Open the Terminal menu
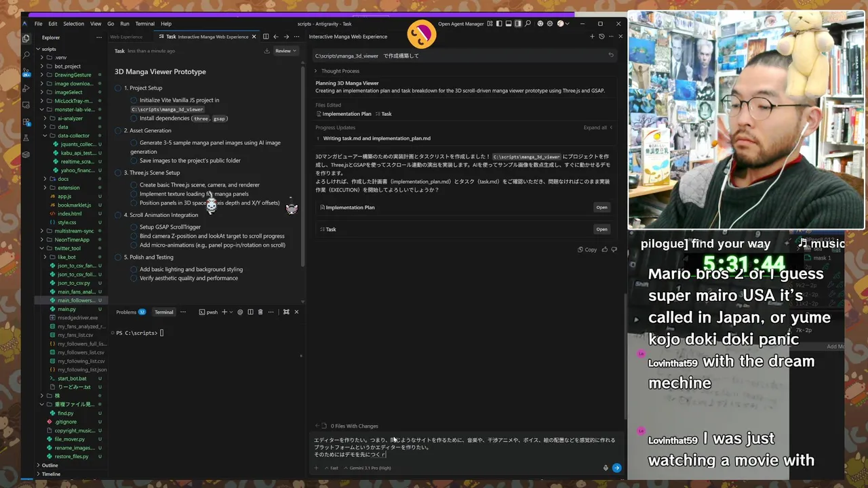Viewport: 868px width, 488px height. click(144, 24)
